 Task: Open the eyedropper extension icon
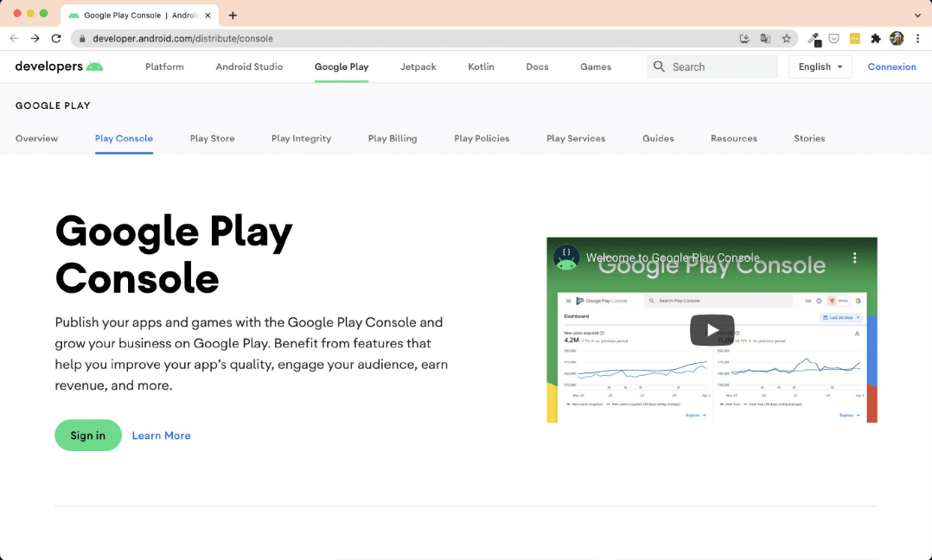[x=814, y=39]
